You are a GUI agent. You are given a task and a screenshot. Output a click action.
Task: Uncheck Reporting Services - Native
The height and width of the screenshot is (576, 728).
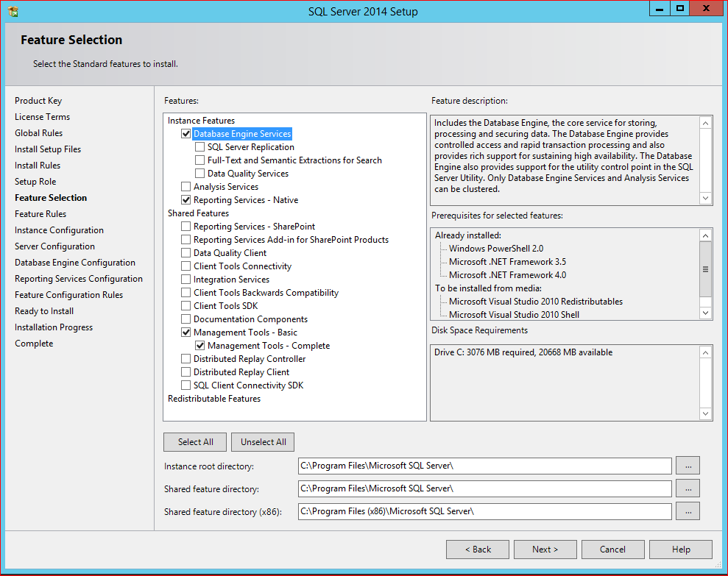[186, 200]
